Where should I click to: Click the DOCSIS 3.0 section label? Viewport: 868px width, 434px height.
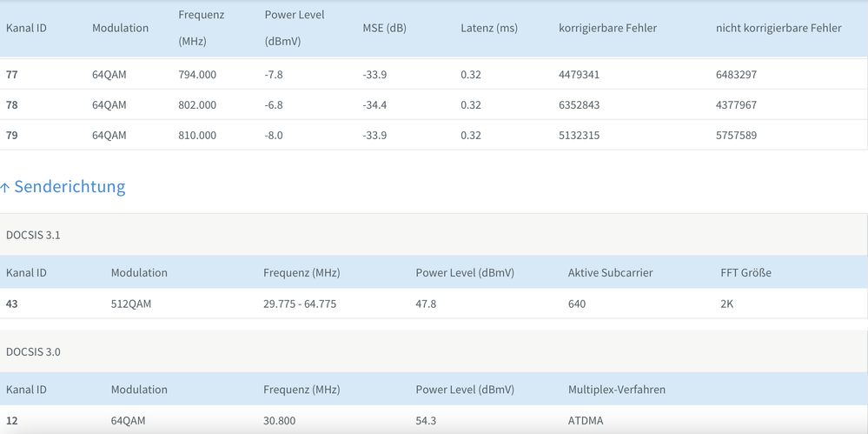[x=33, y=351]
